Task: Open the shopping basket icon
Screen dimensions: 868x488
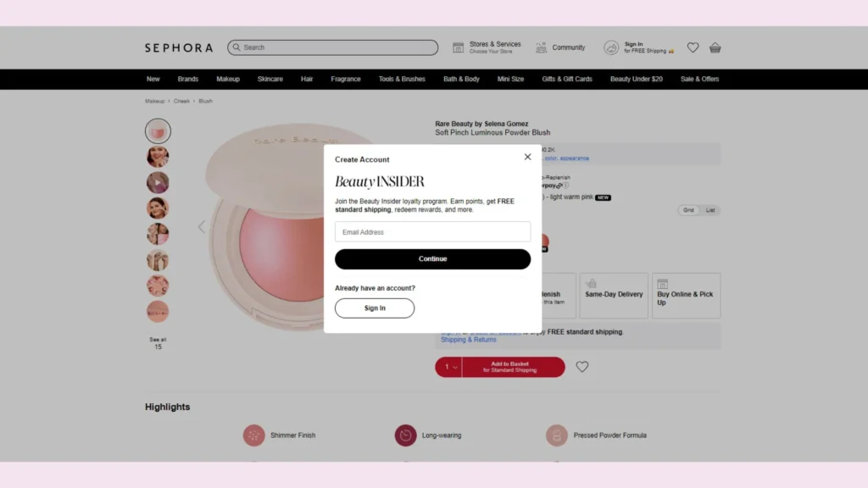Action: click(715, 47)
